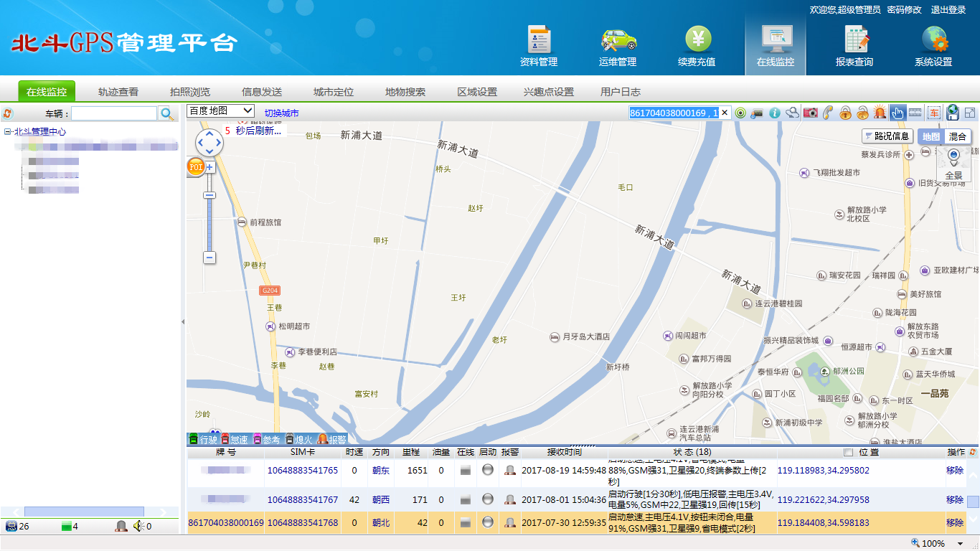
Task: Toggle 路况信息 traffic info layer
Action: tap(887, 136)
